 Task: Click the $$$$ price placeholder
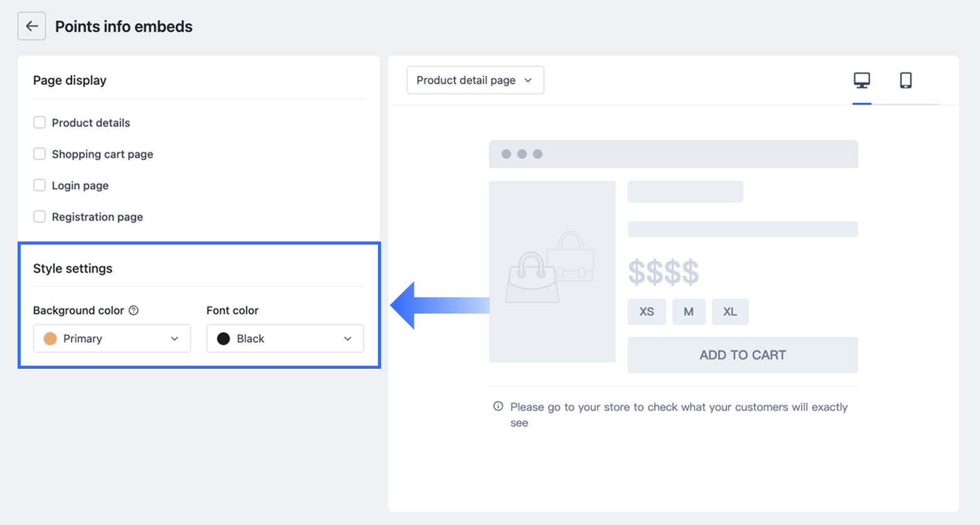(x=664, y=272)
